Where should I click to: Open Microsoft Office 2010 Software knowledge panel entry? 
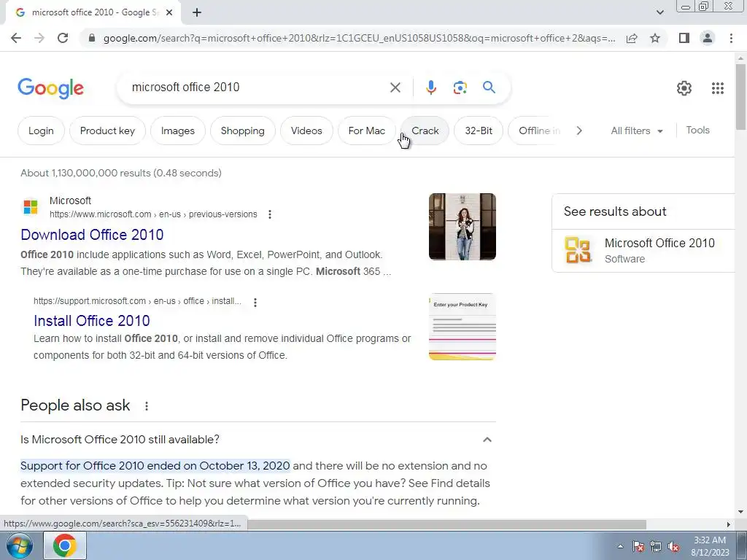point(644,251)
